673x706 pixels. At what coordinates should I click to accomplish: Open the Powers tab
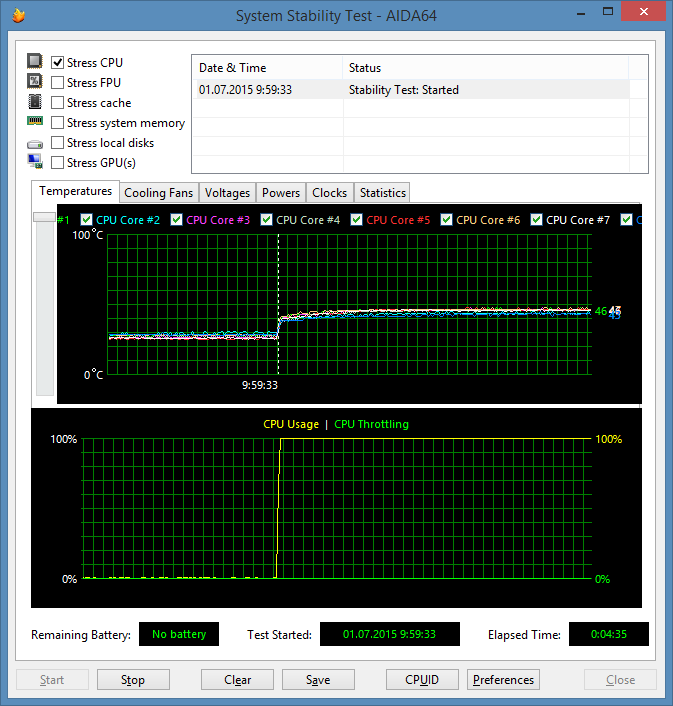click(281, 193)
